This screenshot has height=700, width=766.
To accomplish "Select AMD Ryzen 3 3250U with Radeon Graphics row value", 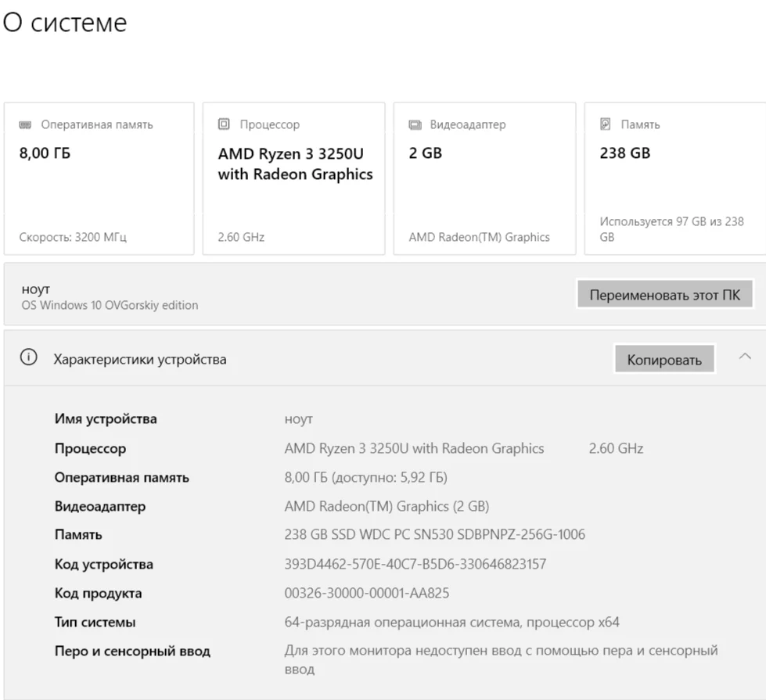I will [414, 448].
